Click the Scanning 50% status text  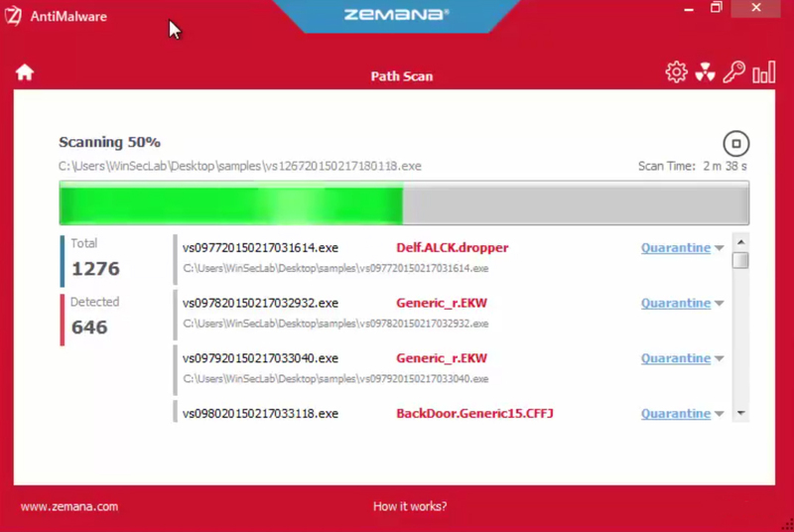coord(109,142)
